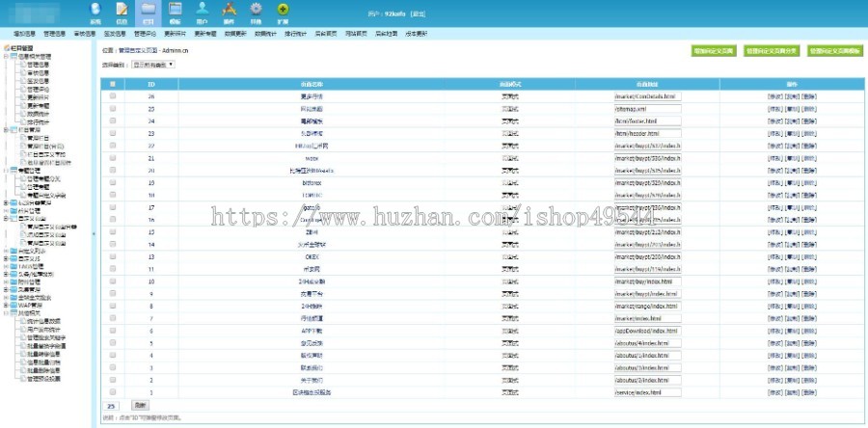This screenshot has width=868, height=428.
Task: Expand the 自定义JS tree node
Action: coord(6,258)
